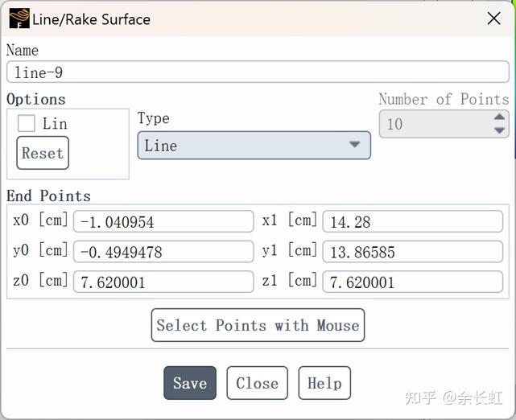
Task: Decrease Number of Points with down arrow
Action: pyautogui.click(x=500, y=130)
